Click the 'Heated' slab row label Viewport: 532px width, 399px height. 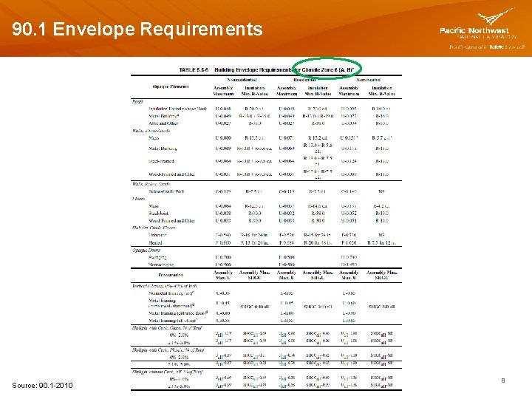pyautogui.click(x=155, y=243)
